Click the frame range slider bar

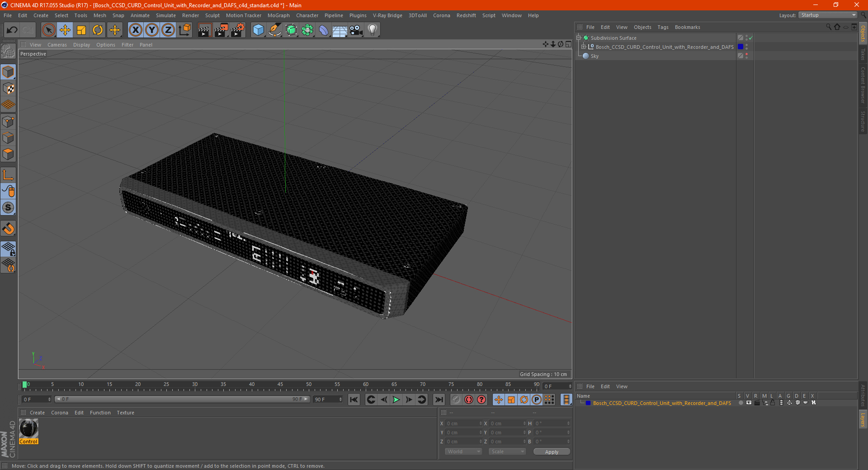182,399
